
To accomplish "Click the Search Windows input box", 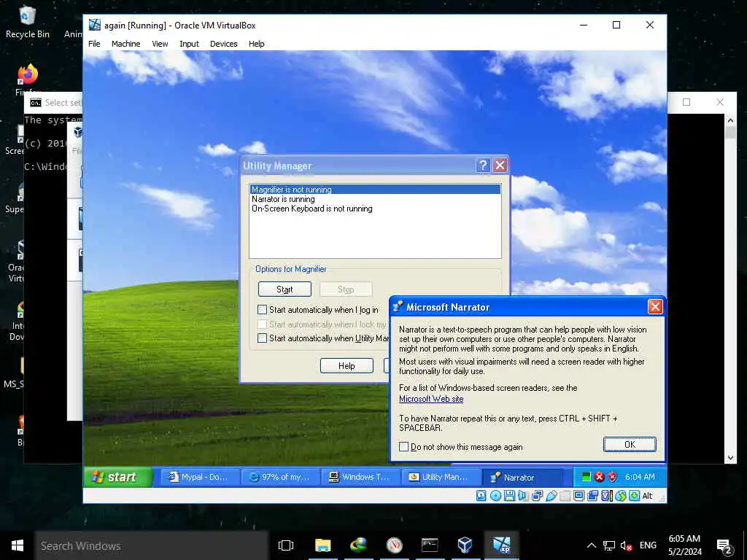I will pos(152,545).
